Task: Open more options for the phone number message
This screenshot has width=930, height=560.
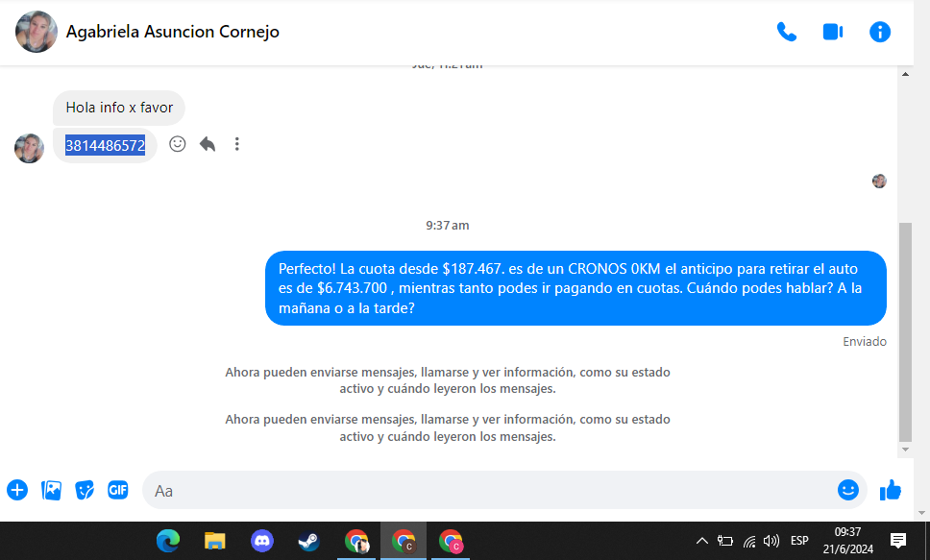Action: coord(236,144)
